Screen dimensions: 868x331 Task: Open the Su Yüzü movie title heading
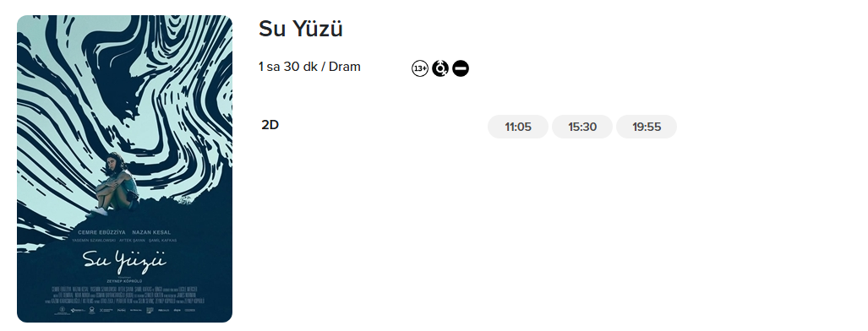click(x=301, y=29)
